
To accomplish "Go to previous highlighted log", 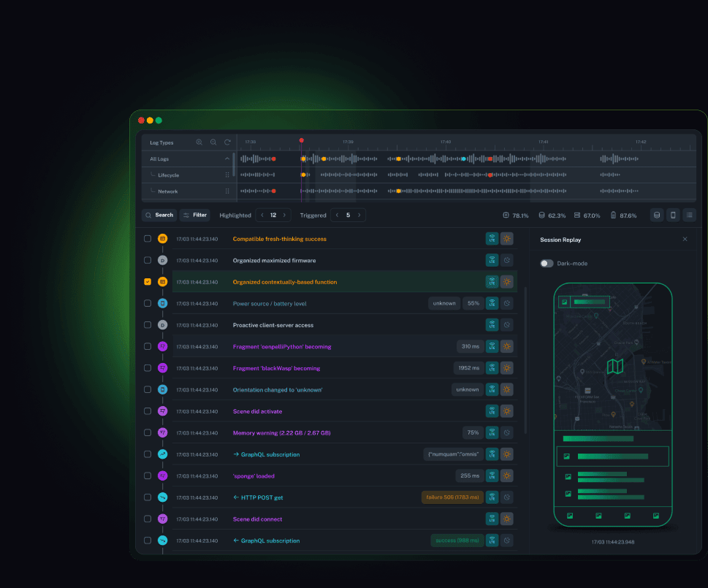I will click(262, 215).
